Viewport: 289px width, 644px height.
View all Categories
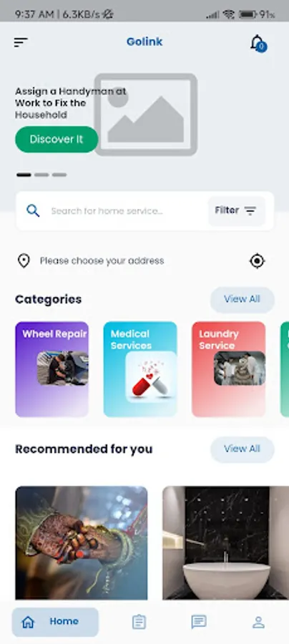point(243,299)
